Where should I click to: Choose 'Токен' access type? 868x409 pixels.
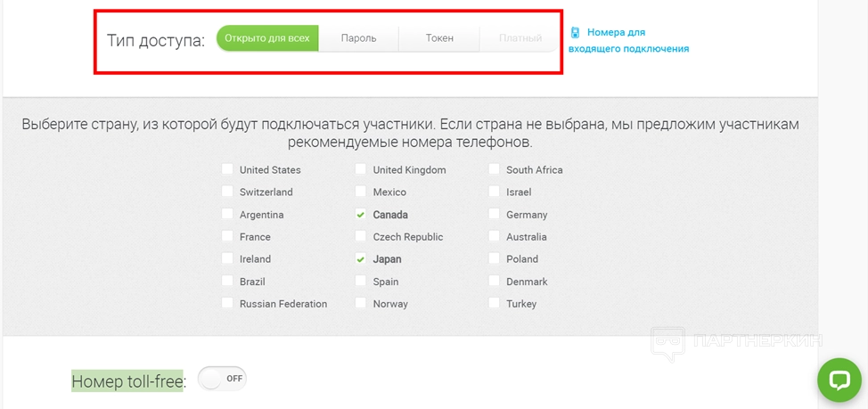(439, 38)
